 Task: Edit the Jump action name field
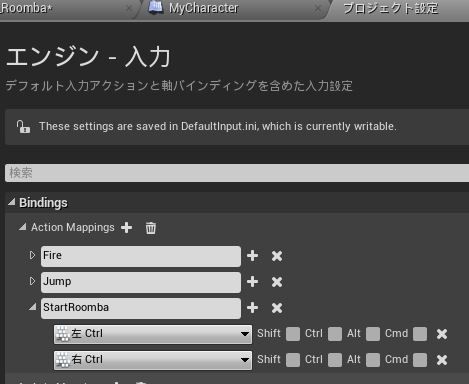click(141, 282)
